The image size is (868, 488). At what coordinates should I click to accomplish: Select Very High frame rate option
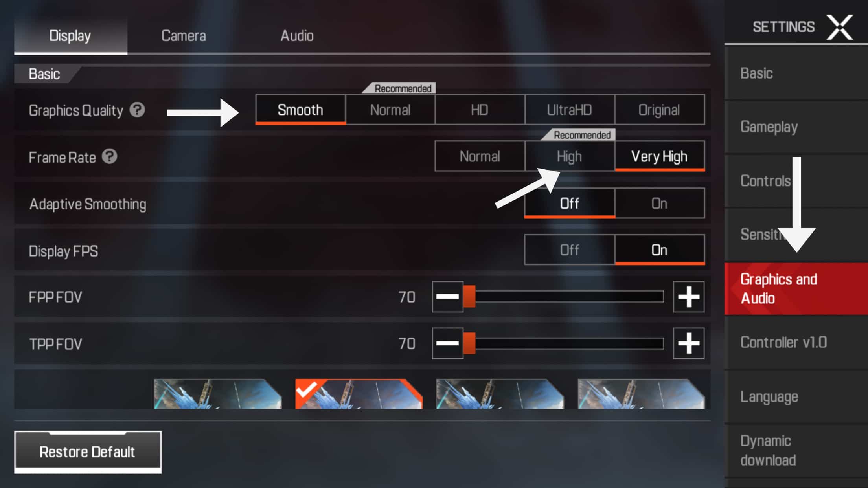click(x=658, y=157)
